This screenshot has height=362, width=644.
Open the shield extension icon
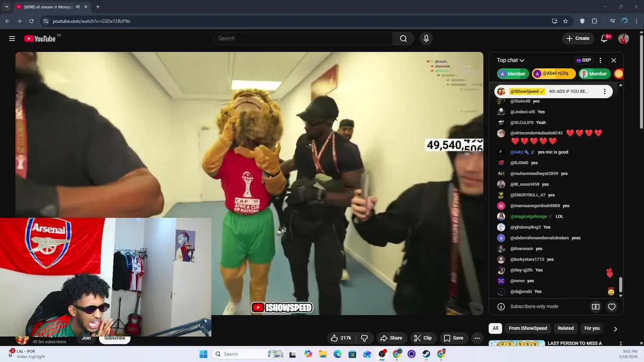pyautogui.click(x=583, y=21)
